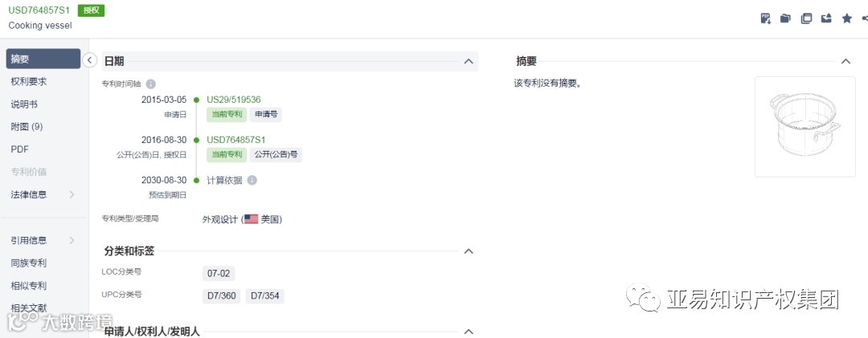Collapse the 申请人/权利人/发明人 section

[469, 332]
